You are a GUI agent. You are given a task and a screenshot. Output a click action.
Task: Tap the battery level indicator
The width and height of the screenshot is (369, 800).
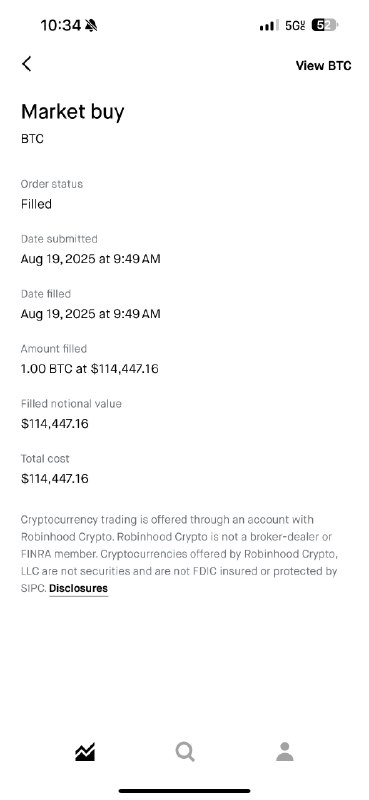click(x=325, y=25)
